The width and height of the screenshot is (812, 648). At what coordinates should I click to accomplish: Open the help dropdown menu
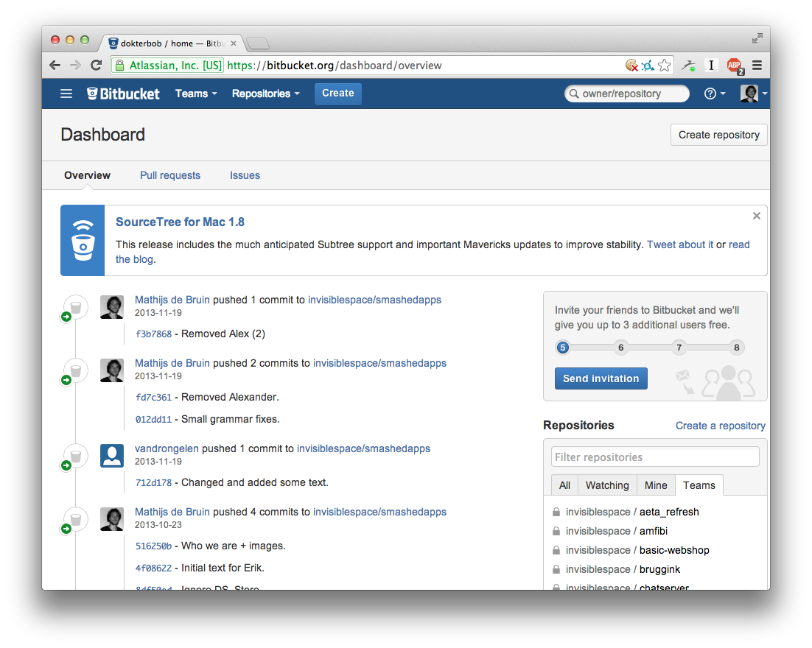click(714, 94)
